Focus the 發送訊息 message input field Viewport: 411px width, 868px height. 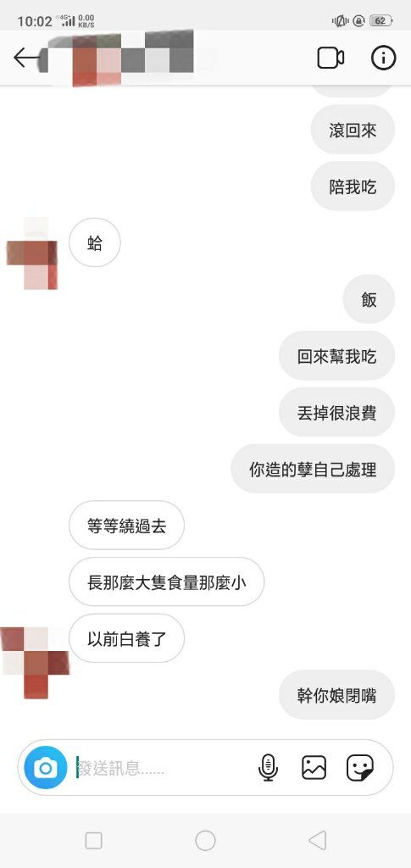click(x=166, y=768)
